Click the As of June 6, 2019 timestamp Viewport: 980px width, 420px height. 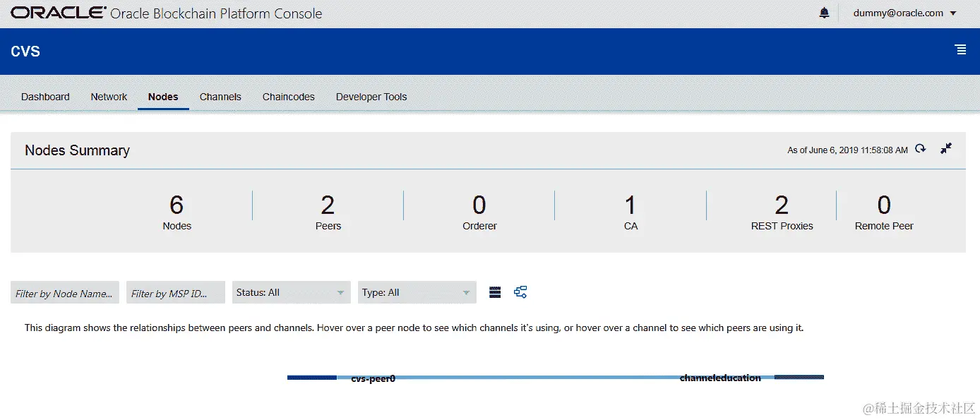pos(847,150)
